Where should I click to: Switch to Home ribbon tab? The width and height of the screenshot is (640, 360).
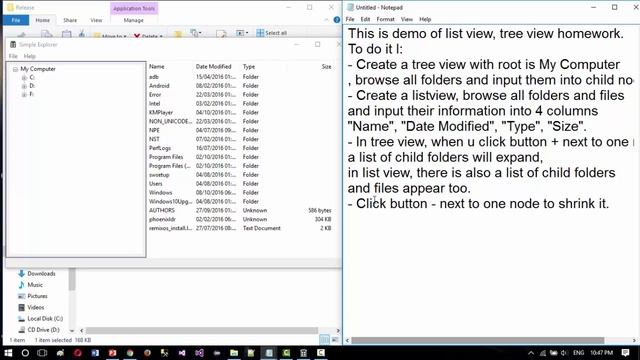42,20
